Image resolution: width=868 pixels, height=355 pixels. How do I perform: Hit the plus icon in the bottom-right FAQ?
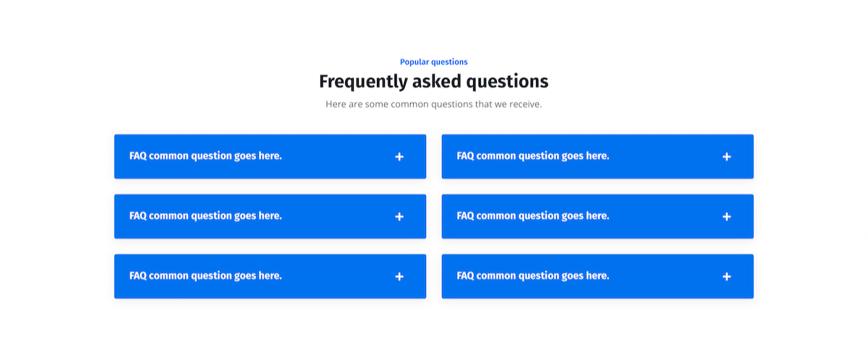tap(727, 276)
